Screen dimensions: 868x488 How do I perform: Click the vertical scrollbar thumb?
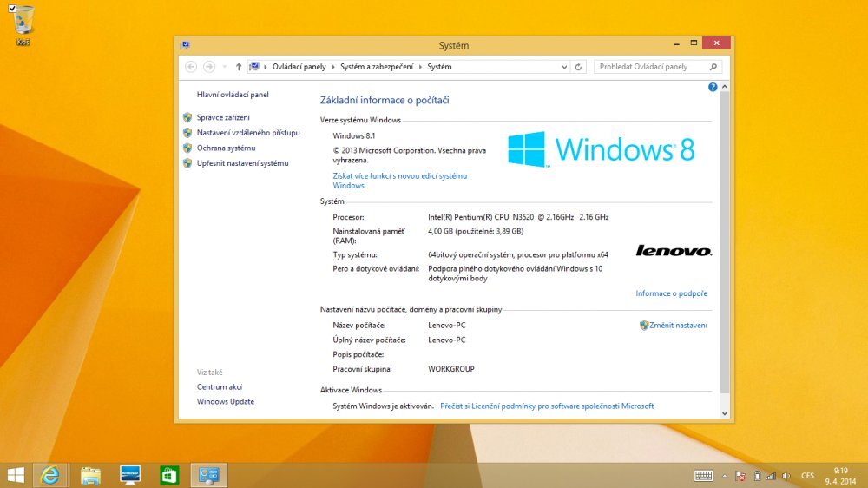point(725,242)
